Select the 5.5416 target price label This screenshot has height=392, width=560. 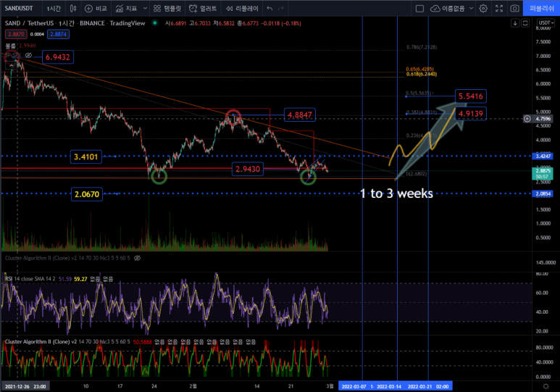[470, 96]
